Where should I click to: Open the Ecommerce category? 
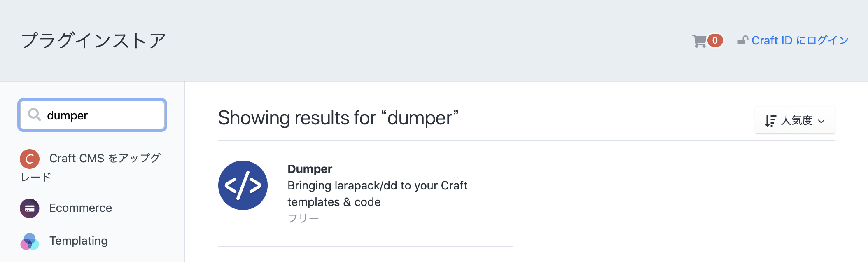(81, 208)
